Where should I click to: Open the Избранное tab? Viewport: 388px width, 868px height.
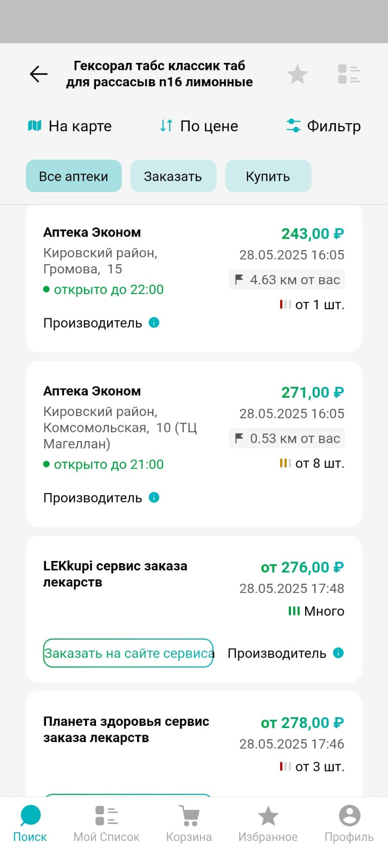coord(268,824)
